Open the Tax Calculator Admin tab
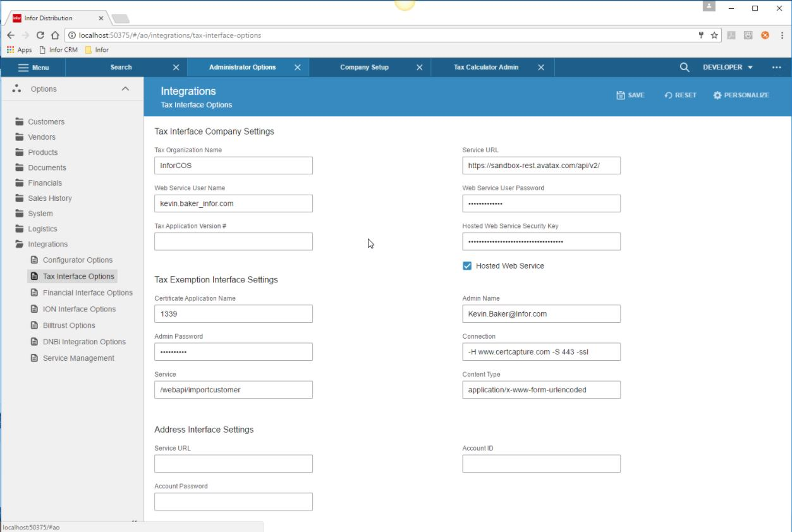792x532 pixels. click(x=487, y=67)
